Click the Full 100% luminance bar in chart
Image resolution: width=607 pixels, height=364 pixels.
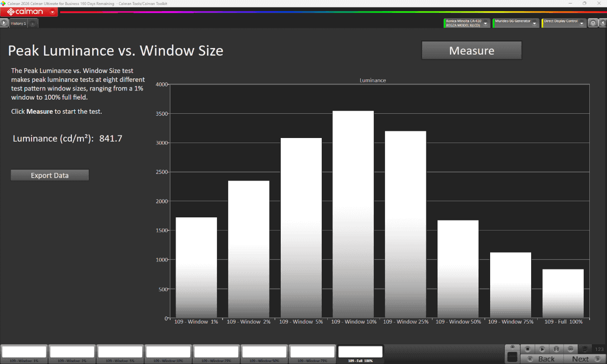[563, 294]
